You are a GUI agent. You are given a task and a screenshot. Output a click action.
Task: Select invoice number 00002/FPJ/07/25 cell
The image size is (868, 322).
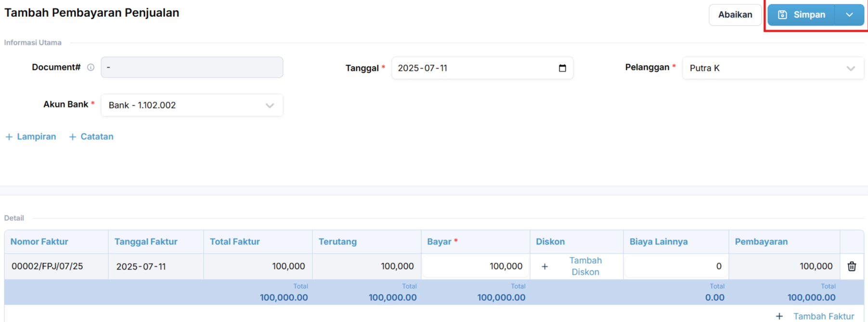click(x=56, y=266)
